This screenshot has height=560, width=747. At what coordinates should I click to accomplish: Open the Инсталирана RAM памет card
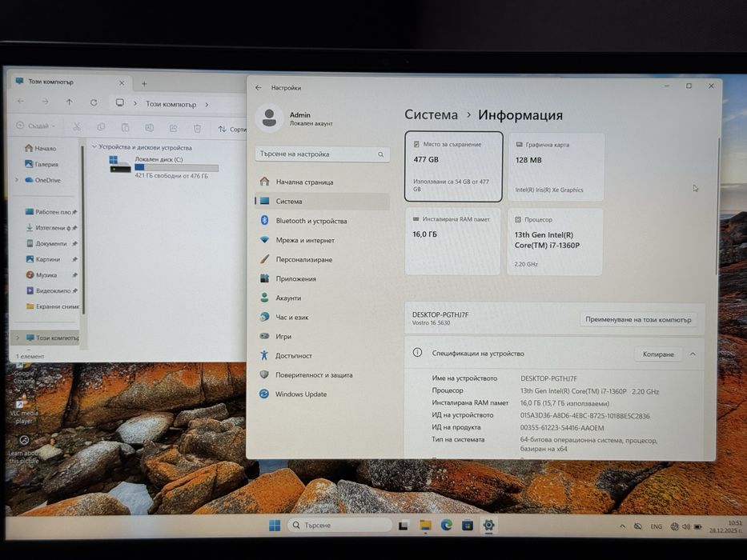[x=452, y=242]
